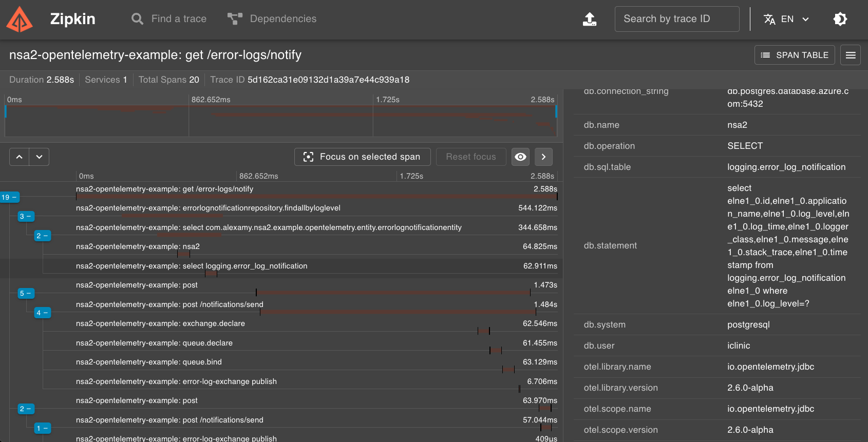This screenshot has height=442, width=868.
Task: Click the otel.scope.name io.opentelemetry.jdbc value
Action: [x=770, y=409]
